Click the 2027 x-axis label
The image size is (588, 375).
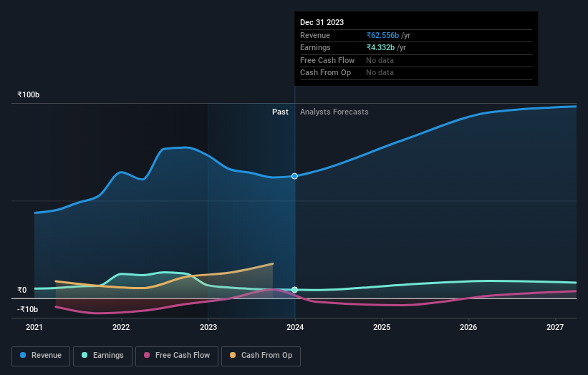(555, 328)
